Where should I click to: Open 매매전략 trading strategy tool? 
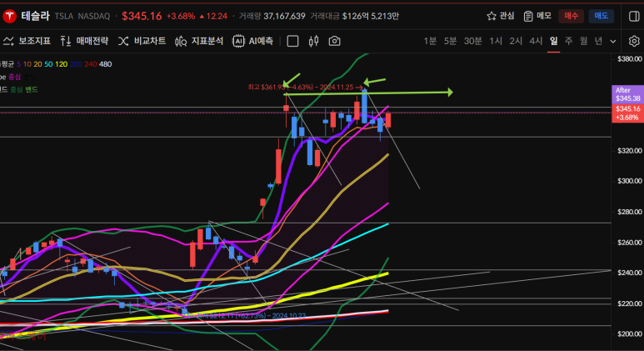84,41
